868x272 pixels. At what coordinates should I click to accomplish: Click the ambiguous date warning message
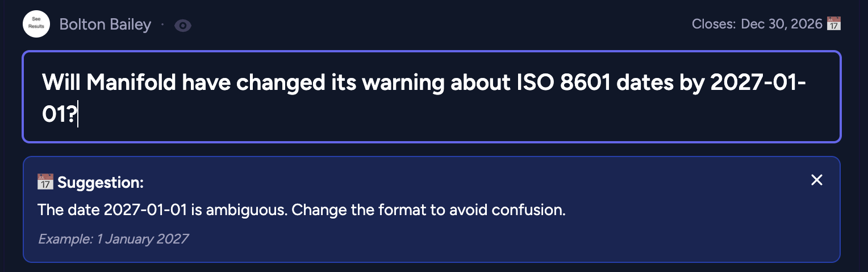click(301, 210)
